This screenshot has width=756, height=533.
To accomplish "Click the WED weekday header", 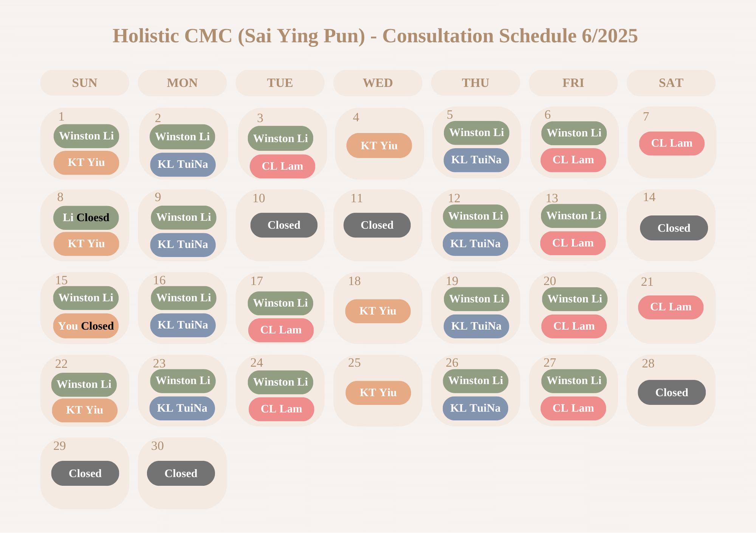I will pos(378,83).
